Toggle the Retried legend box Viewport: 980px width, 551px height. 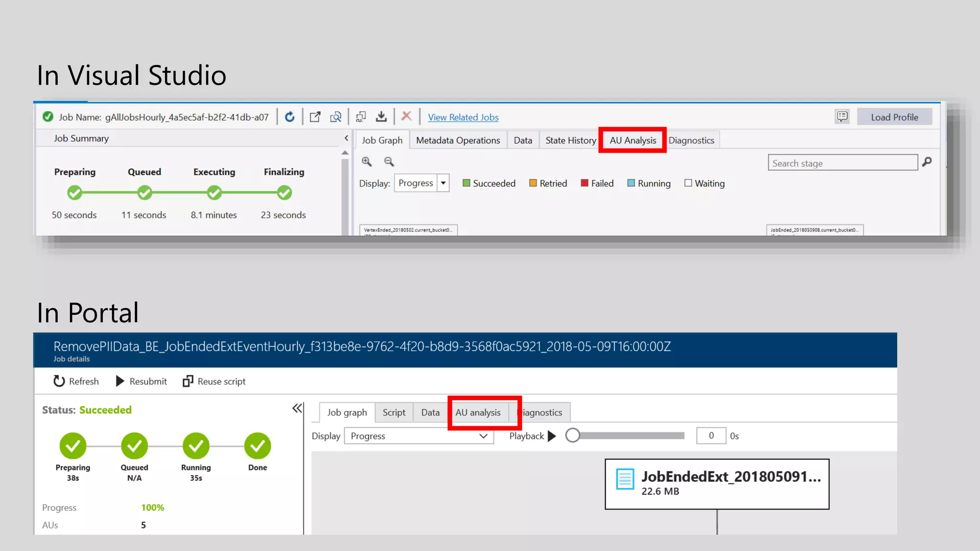533,183
